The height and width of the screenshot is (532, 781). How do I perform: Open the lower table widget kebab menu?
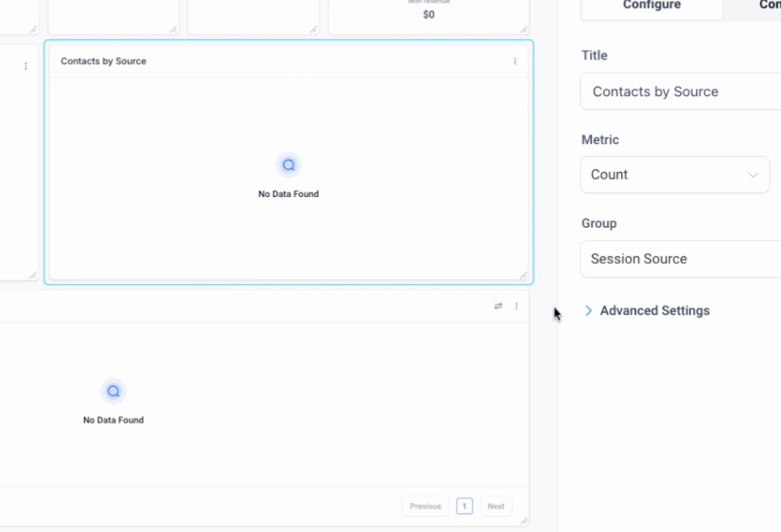pos(516,306)
